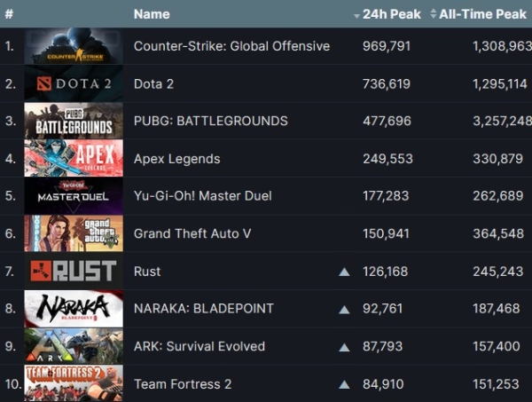The height and width of the screenshot is (402, 532).
Task: Click the Team Fortress 2 trend arrow
Action: [344, 384]
